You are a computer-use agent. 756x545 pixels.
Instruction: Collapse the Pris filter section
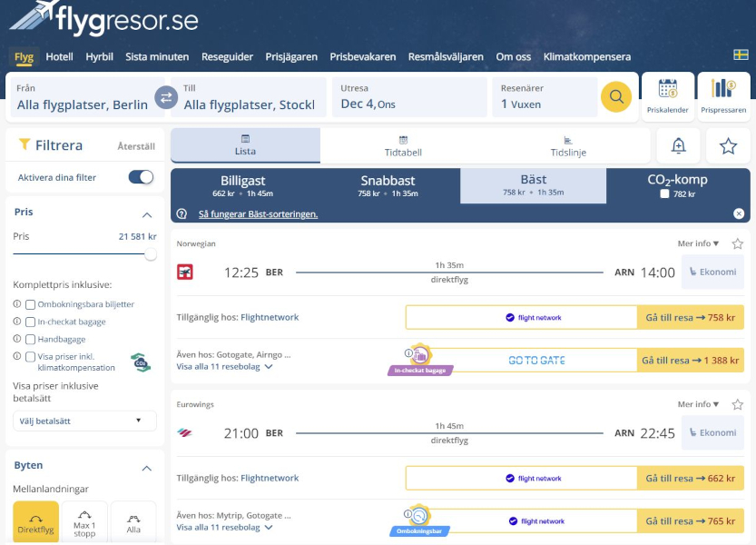(147, 214)
